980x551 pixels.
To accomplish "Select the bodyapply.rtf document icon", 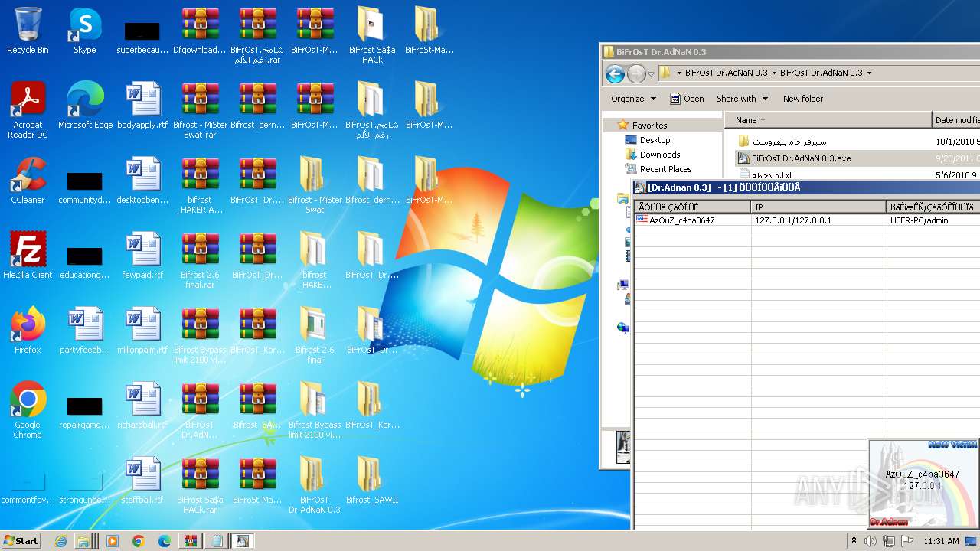I will pos(142,106).
